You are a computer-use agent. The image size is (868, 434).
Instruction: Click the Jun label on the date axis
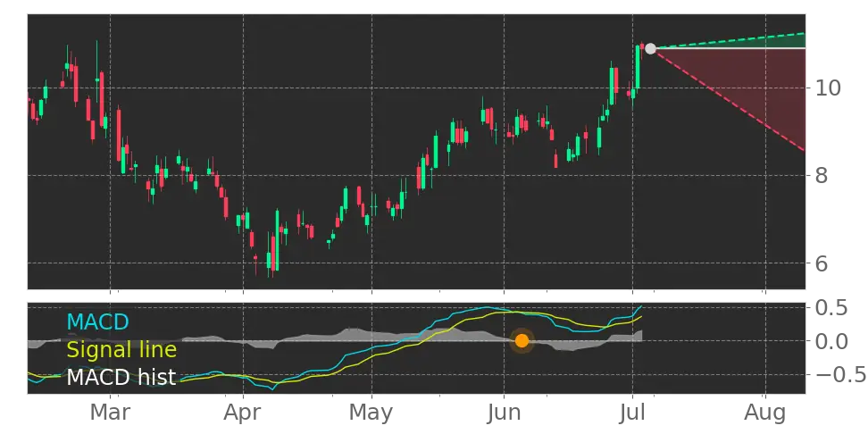(x=505, y=413)
